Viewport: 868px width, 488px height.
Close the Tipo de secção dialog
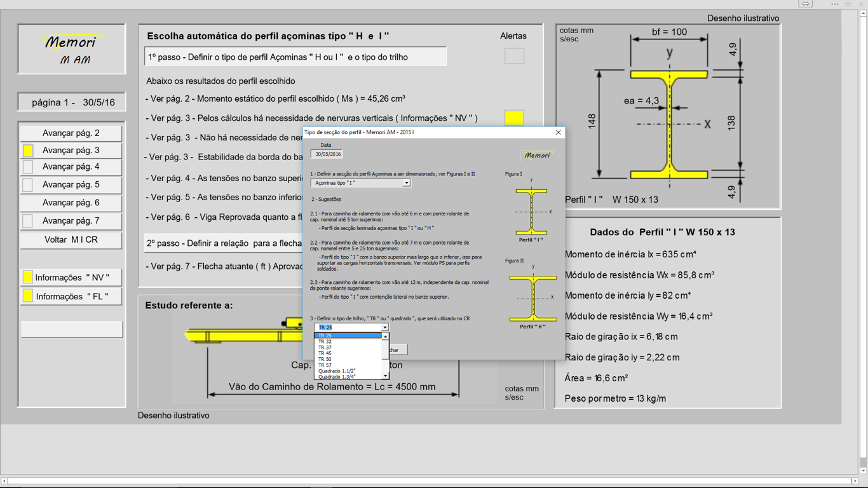[x=559, y=132]
